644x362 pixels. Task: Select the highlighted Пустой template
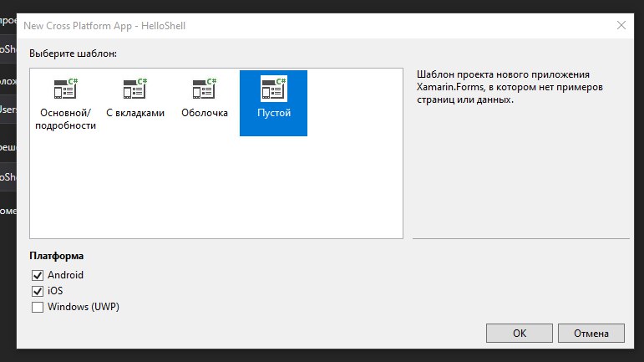273,103
